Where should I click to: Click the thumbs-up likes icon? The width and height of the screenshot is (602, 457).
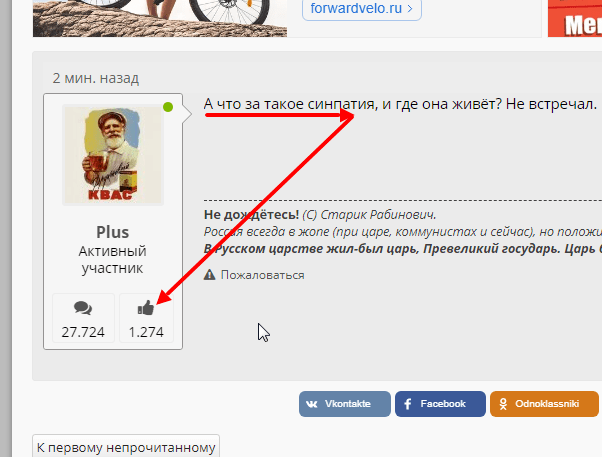146,308
